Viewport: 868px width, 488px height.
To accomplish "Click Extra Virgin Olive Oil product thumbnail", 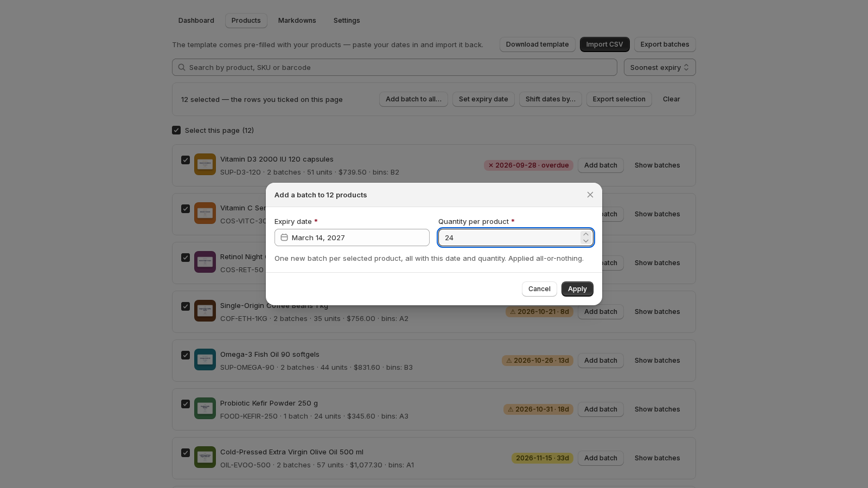I will 205,457.
